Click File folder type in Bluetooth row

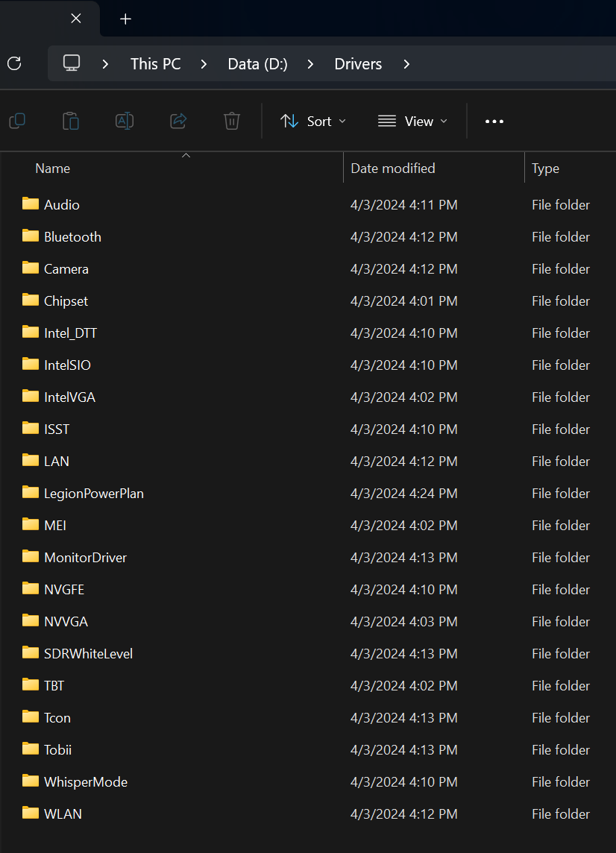click(561, 237)
